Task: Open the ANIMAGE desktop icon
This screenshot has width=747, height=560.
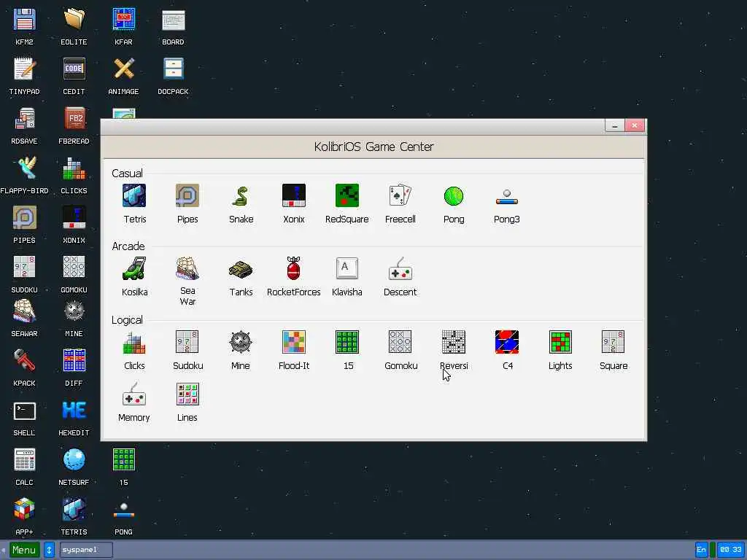Action: pos(123,69)
